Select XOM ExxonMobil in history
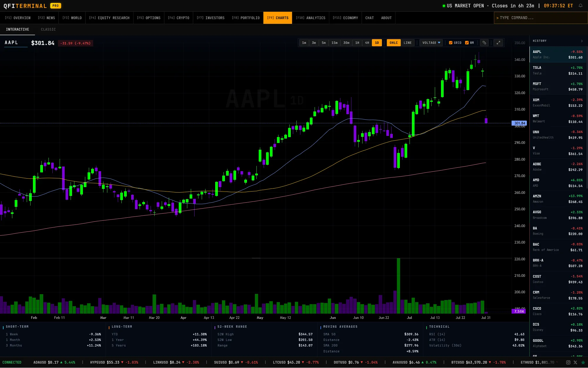The height and width of the screenshot is (368, 588). [558, 103]
